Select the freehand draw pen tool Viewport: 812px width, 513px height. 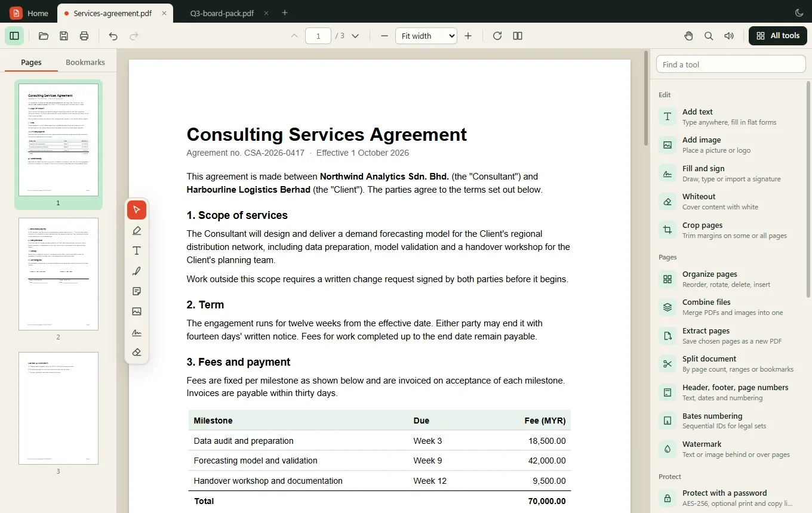pos(137,271)
